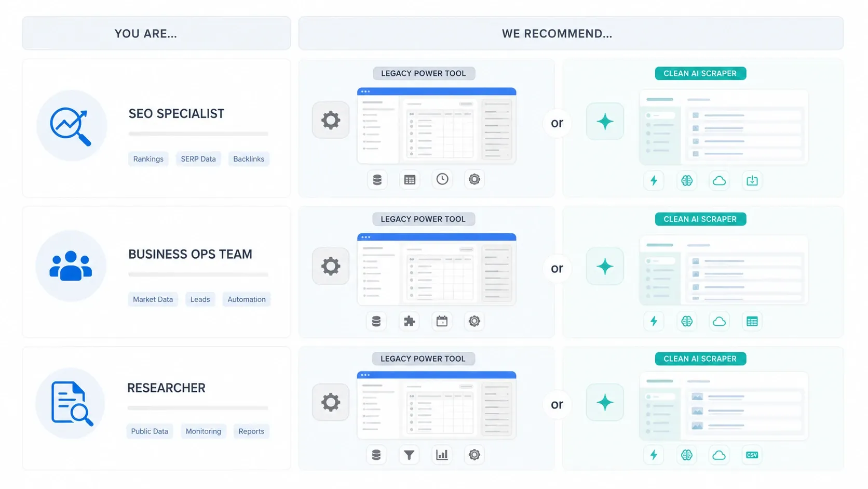The width and height of the screenshot is (868, 489).
Task: Click the Researcher document search icon
Action: click(x=72, y=404)
